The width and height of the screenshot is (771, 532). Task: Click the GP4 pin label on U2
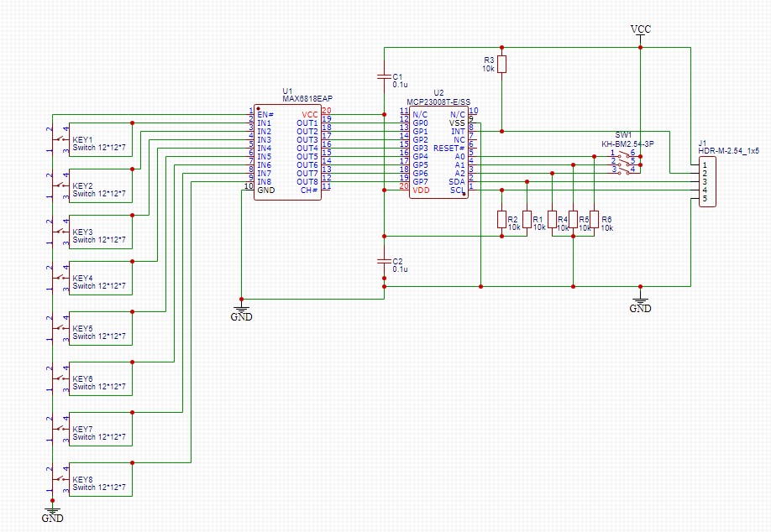coord(421,156)
